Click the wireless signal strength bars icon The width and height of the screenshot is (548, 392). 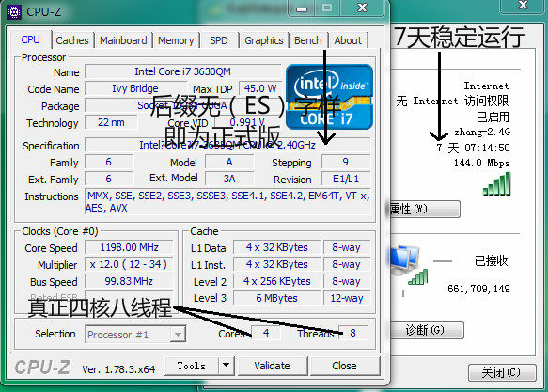497,184
